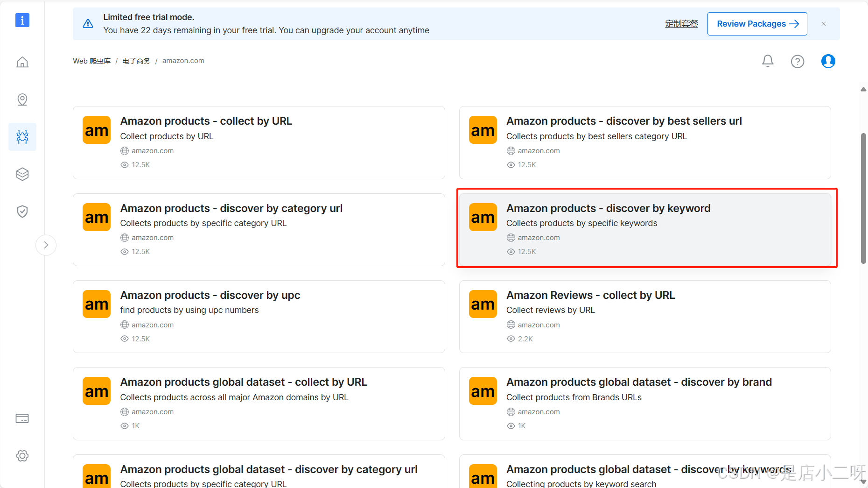Click am logo of Amazon Reviews card
Viewport: 868px width, 488px height.
[x=483, y=304]
